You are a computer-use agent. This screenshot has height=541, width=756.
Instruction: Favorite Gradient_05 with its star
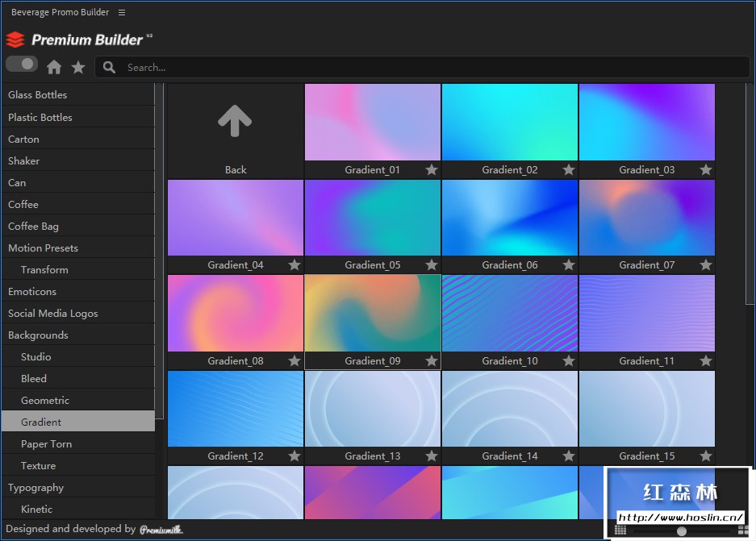(x=432, y=265)
